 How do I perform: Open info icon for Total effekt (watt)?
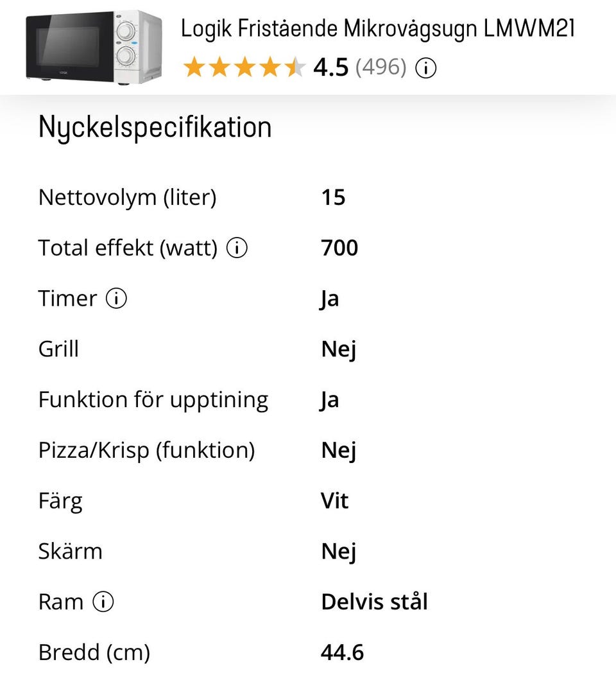237,248
